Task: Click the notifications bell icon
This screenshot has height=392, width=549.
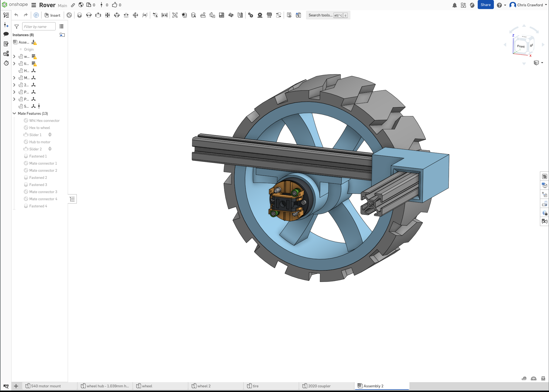Action: (455, 5)
